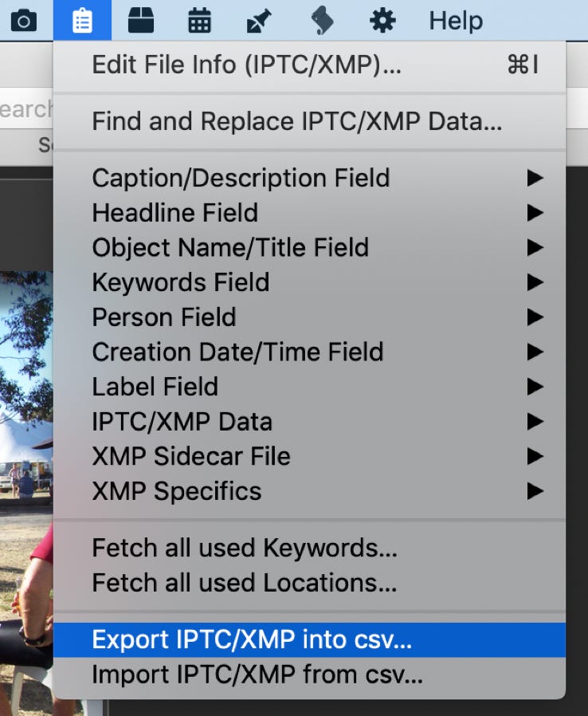Click the tag-shaped menu bar icon

[323, 21]
